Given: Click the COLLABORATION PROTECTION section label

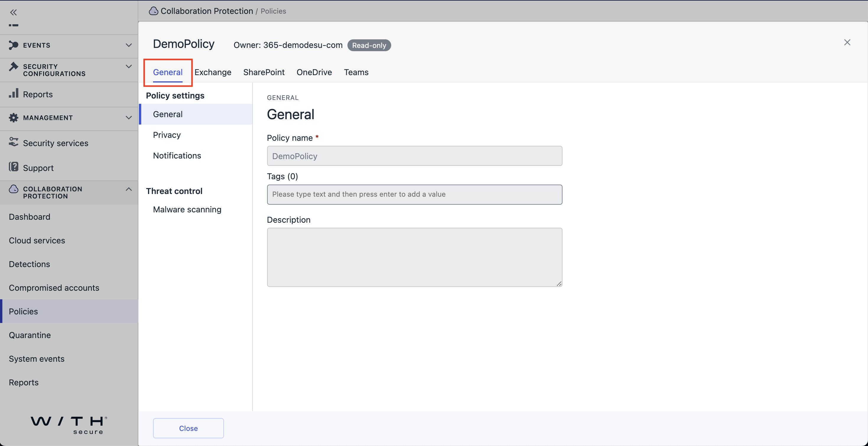Looking at the screenshot, I should [x=53, y=193].
